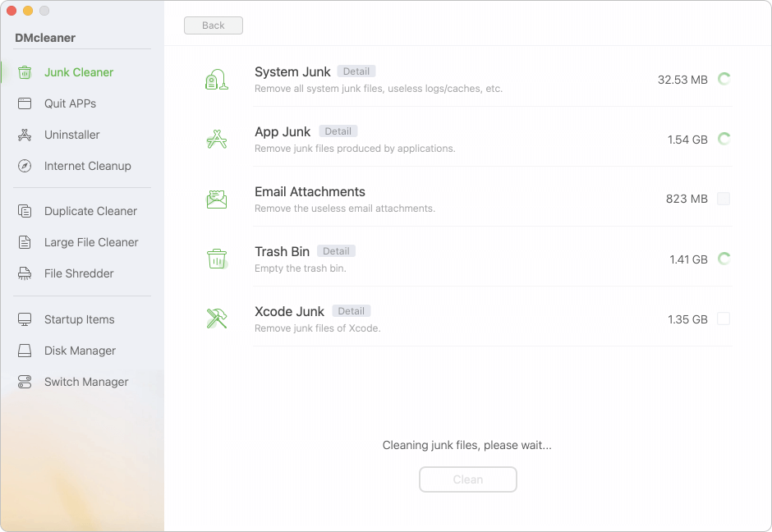
Task: Click the Uninstaller icon in sidebar
Action: click(25, 135)
